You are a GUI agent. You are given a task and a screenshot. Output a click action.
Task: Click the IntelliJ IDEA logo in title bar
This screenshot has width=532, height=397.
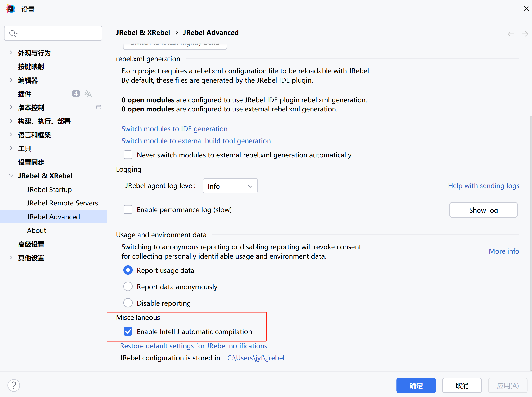pyautogui.click(x=10, y=9)
